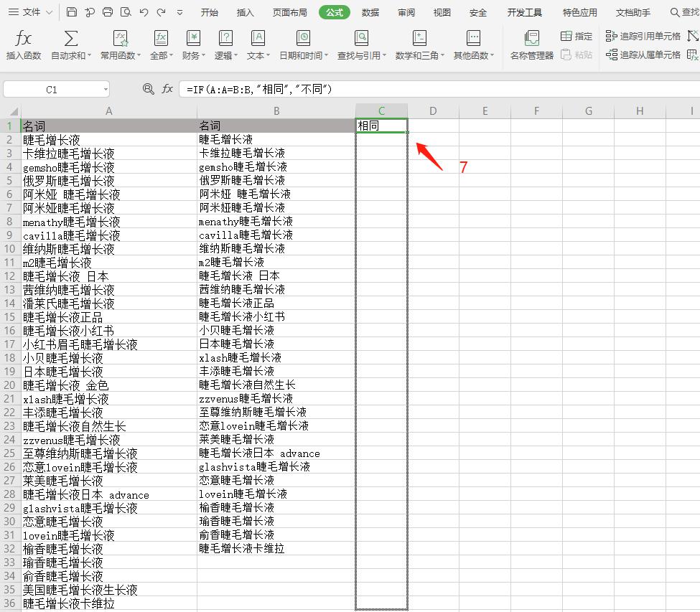Select row 10 header
This screenshot has width=700, height=612.
[10, 249]
